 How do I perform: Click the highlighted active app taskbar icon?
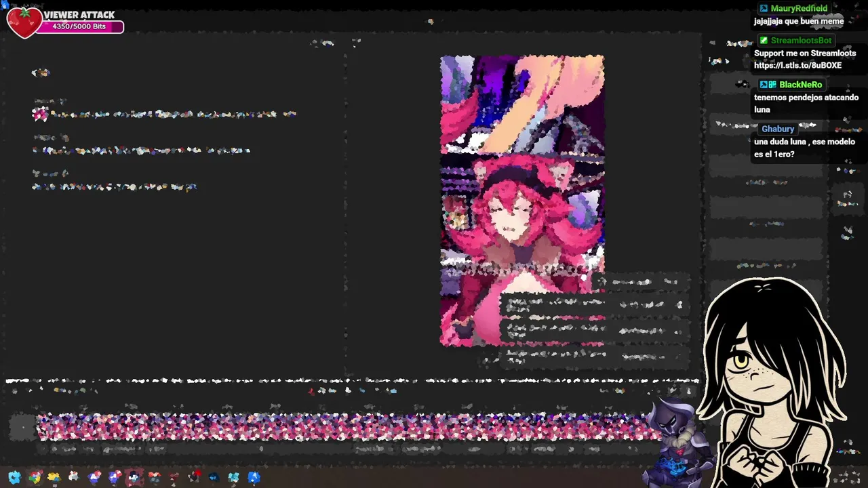click(134, 477)
